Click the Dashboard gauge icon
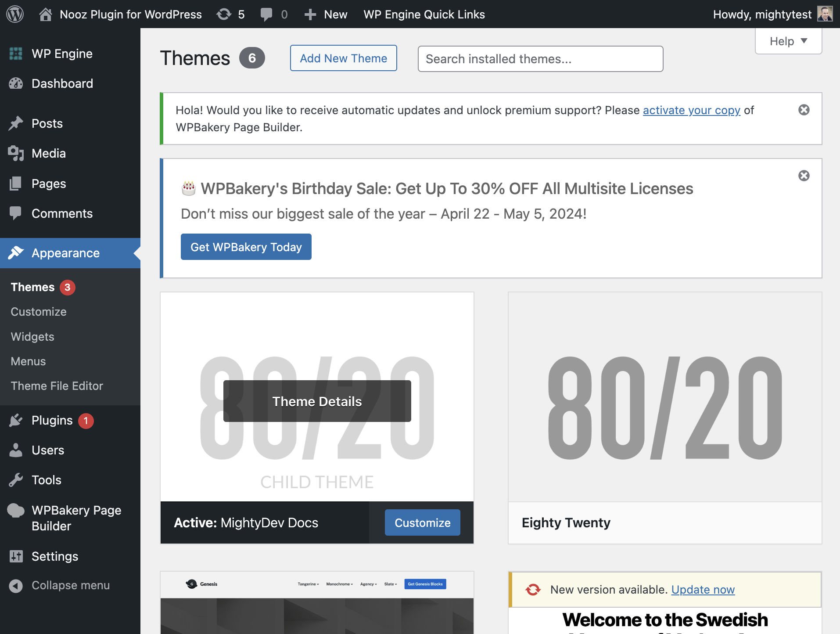The height and width of the screenshot is (634, 840). click(16, 83)
